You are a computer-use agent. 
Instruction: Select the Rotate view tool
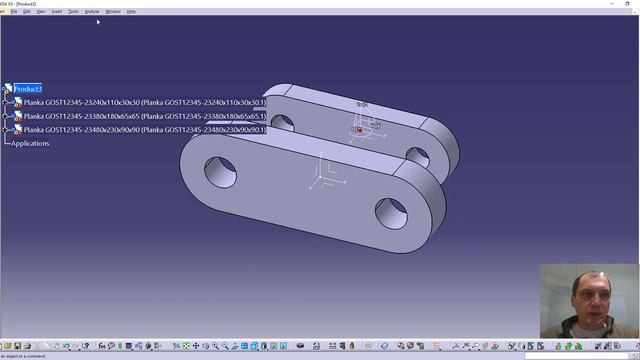[206, 346]
